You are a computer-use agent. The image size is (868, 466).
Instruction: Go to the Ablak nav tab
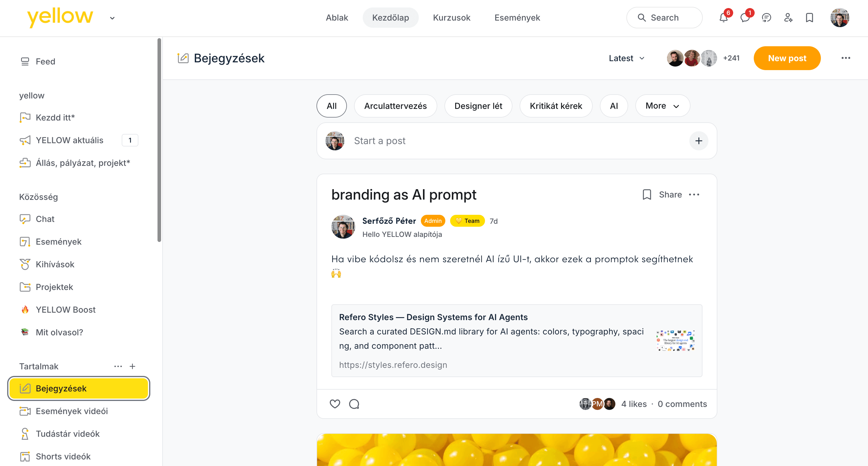337,18
